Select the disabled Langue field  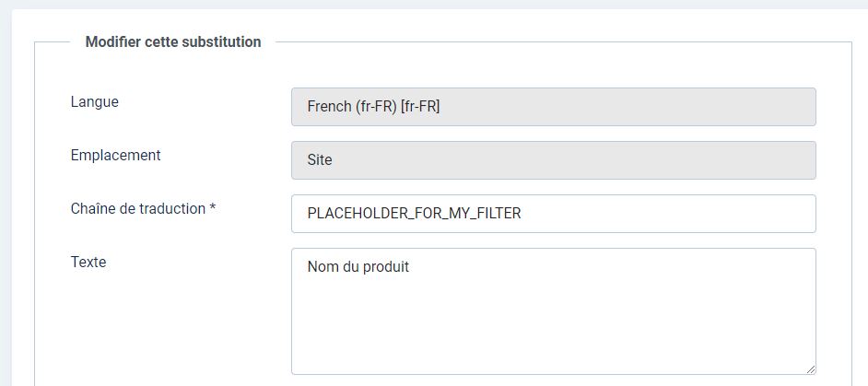tap(553, 107)
